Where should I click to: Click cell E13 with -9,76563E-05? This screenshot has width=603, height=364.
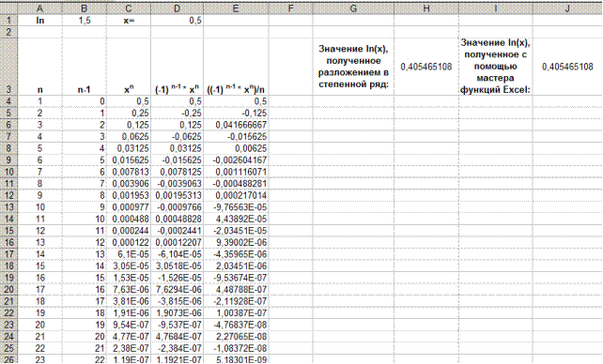tap(236, 207)
